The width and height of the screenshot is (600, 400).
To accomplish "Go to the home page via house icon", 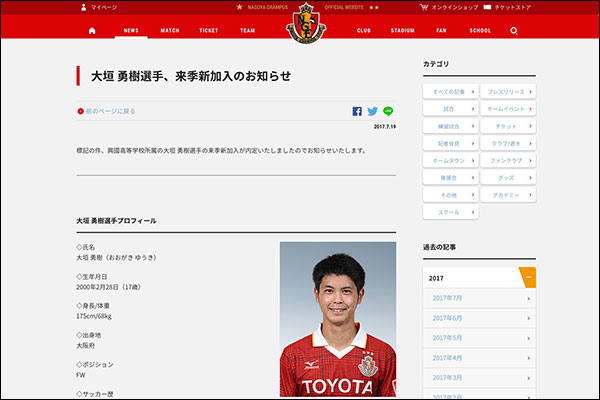I will point(92,31).
